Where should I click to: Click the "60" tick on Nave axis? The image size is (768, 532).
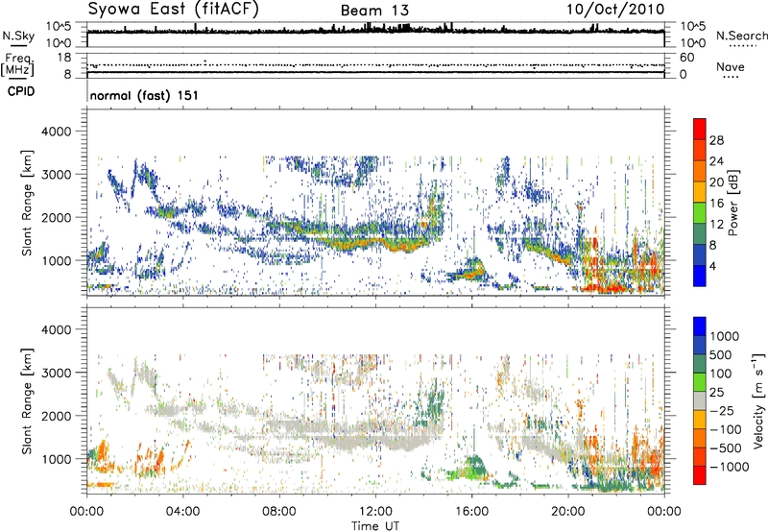(x=687, y=58)
